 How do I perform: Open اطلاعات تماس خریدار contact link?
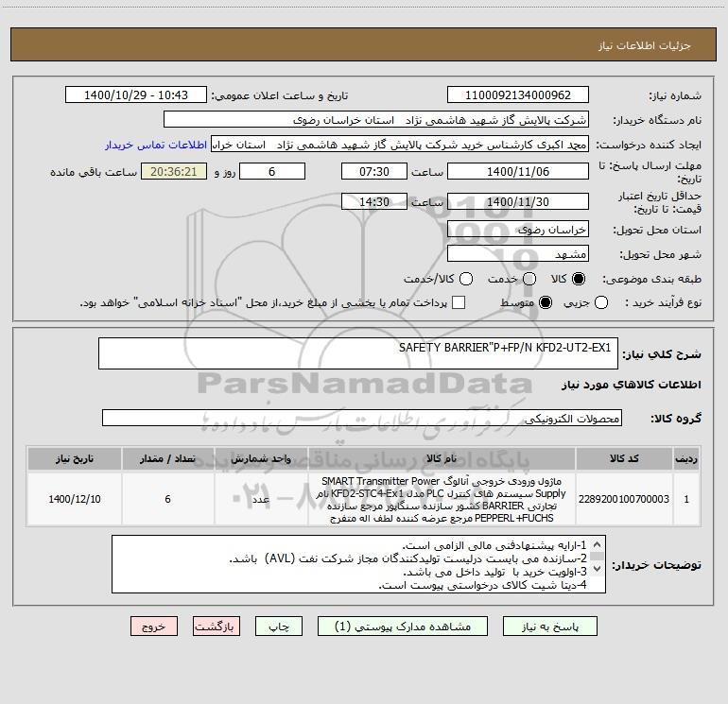point(156,145)
